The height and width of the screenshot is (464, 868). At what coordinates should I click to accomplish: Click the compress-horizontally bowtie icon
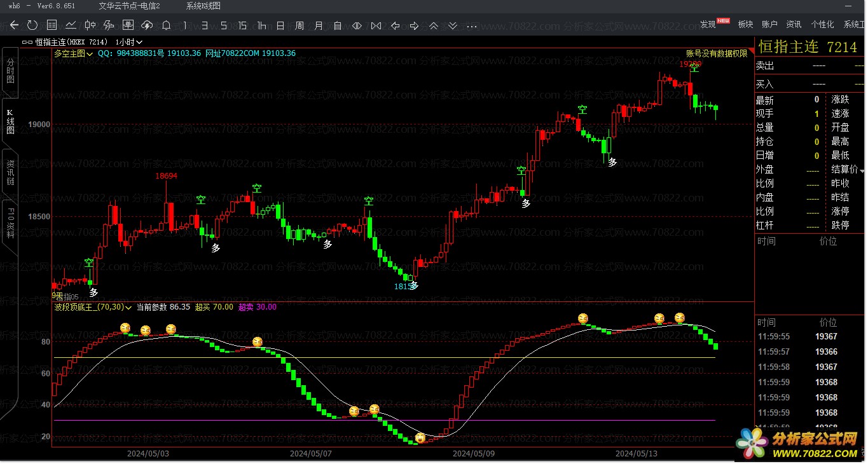(376, 25)
